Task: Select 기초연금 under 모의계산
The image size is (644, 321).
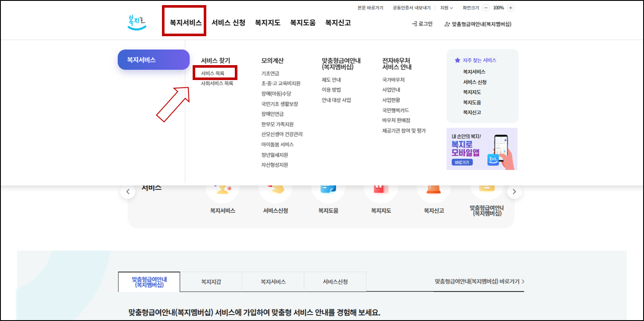Action: (270, 73)
